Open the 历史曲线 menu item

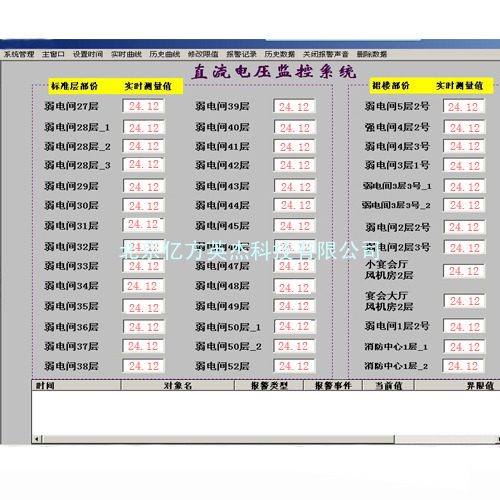pyautogui.click(x=165, y=54)
